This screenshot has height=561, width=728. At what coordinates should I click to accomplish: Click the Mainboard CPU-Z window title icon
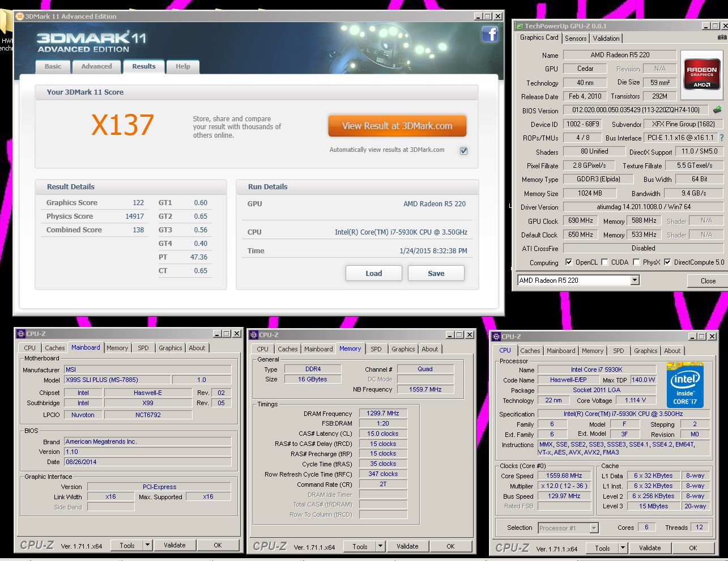click(21, 334)
